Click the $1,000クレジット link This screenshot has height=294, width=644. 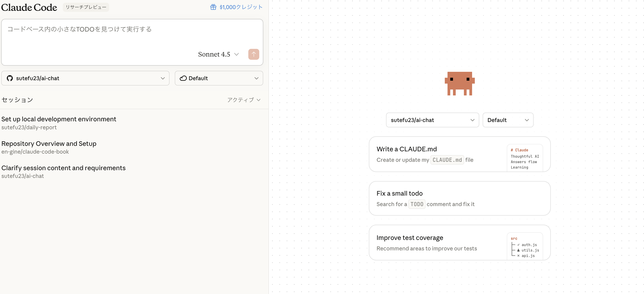pos(241,7)
